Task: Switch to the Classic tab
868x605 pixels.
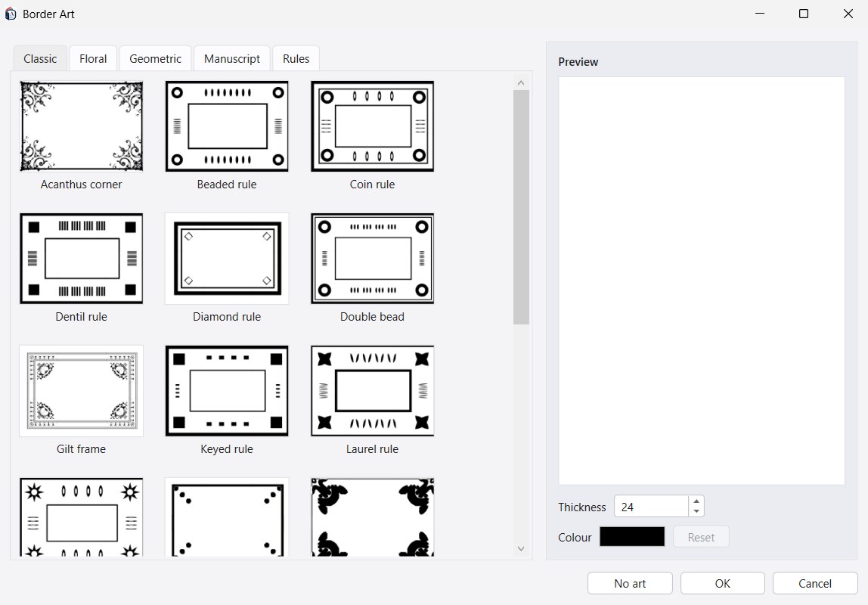Action: pyautogui.click(x=40, y=59)
